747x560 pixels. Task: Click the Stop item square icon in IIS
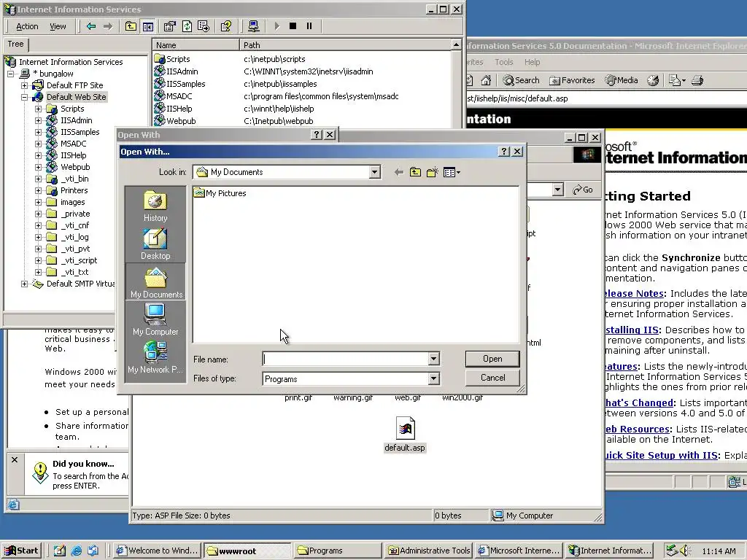293,26
